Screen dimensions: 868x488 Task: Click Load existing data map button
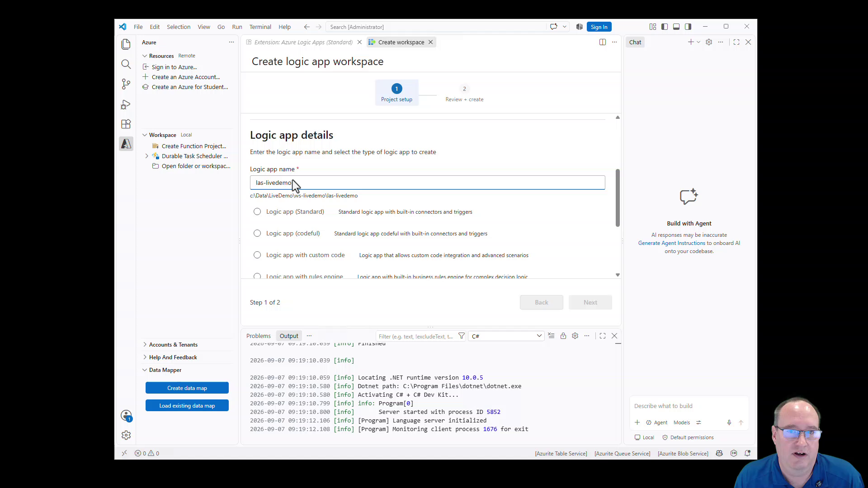pyautogui.click(x=187, y=405)
